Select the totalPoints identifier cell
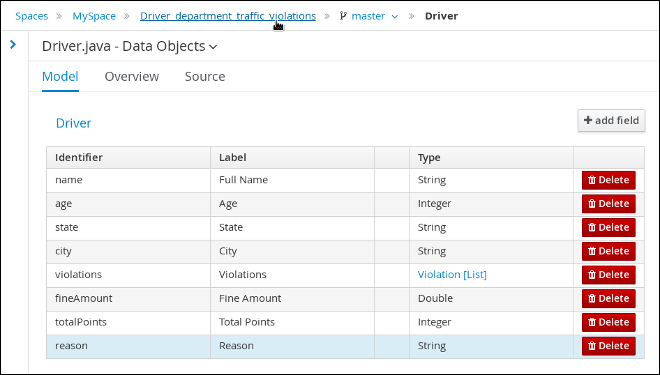Viewport: 660px width, 375px height. point(128,322)
